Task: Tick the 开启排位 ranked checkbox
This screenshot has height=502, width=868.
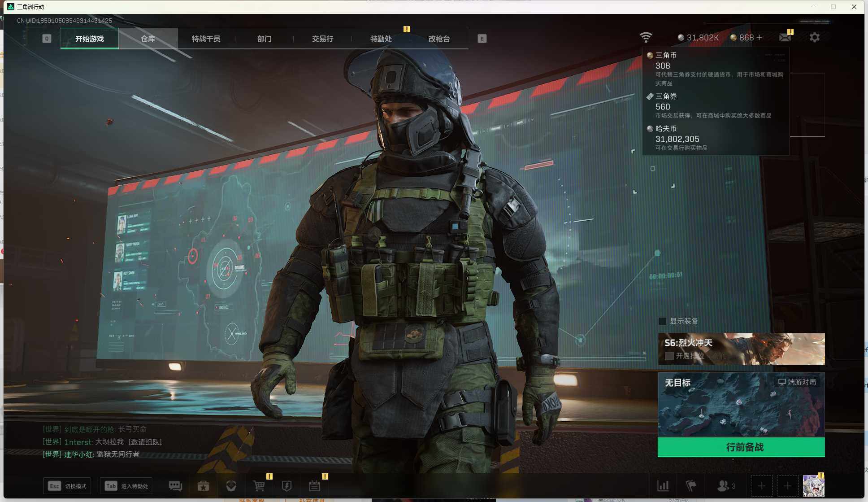Action: [669, 356]
